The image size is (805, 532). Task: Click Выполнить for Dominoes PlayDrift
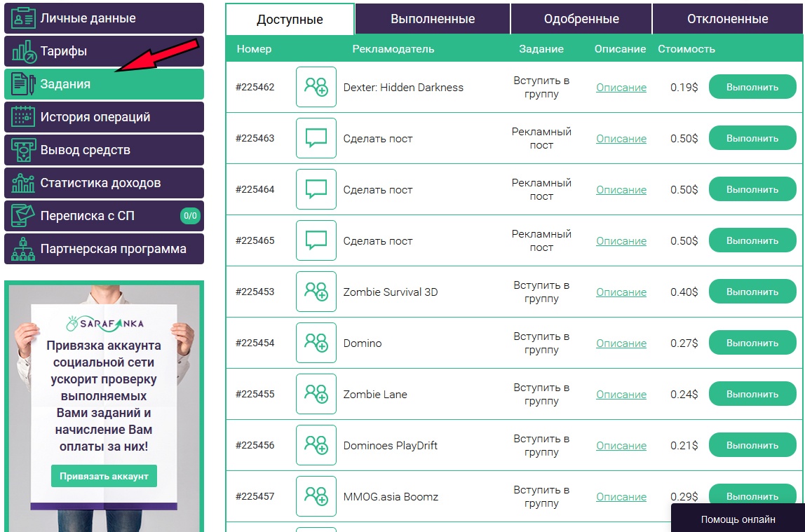coord(752,445)
